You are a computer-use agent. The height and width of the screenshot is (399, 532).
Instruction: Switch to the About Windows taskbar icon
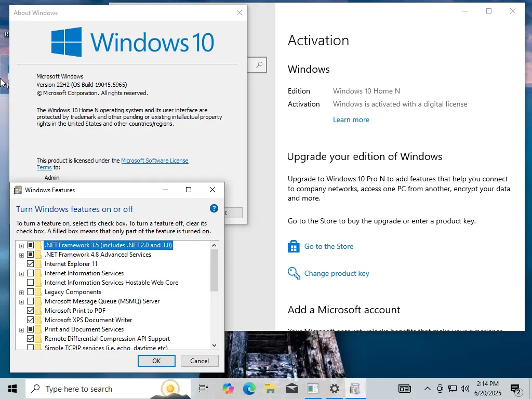click(x=313, y=389)
